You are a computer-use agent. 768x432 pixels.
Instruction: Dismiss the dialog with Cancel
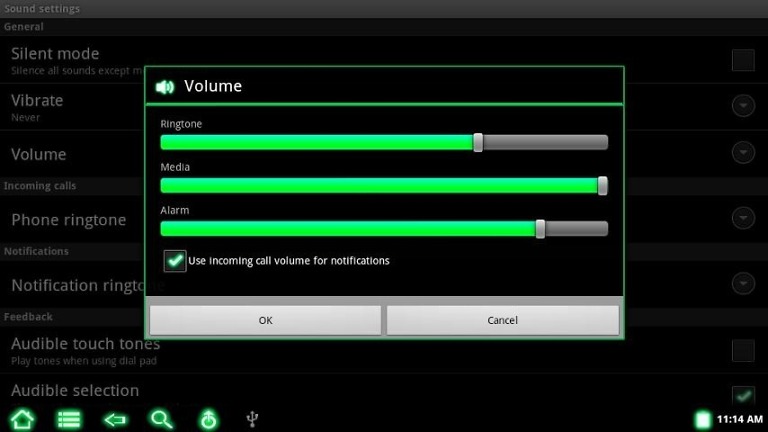[x=503, y=320]
